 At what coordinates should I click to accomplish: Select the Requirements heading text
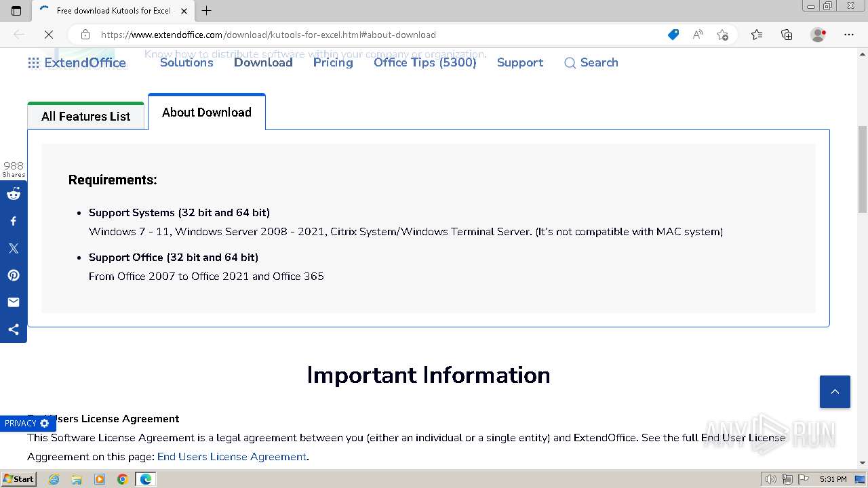coord(113,180)
